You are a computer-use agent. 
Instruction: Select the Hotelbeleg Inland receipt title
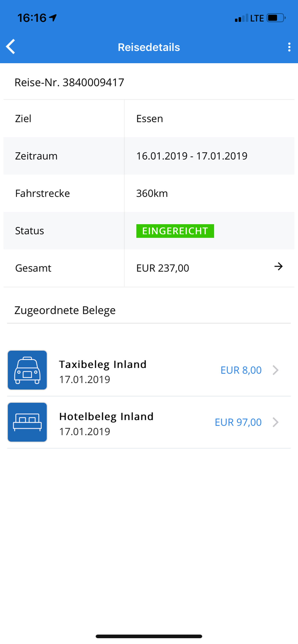(106, 416)
